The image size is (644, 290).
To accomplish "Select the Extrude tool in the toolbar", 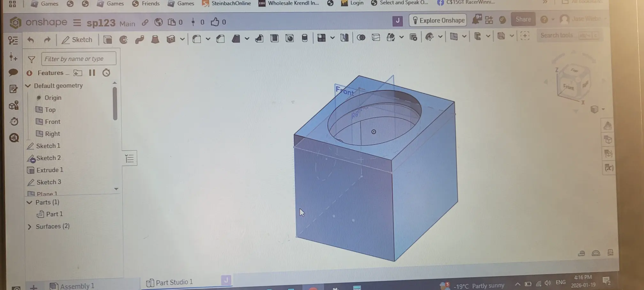I will click(108, 40).
